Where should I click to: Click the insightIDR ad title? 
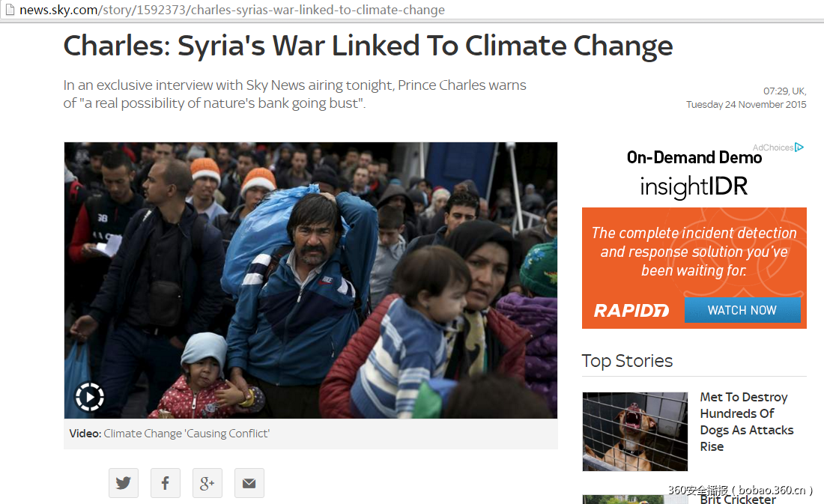tap(694, 186)
